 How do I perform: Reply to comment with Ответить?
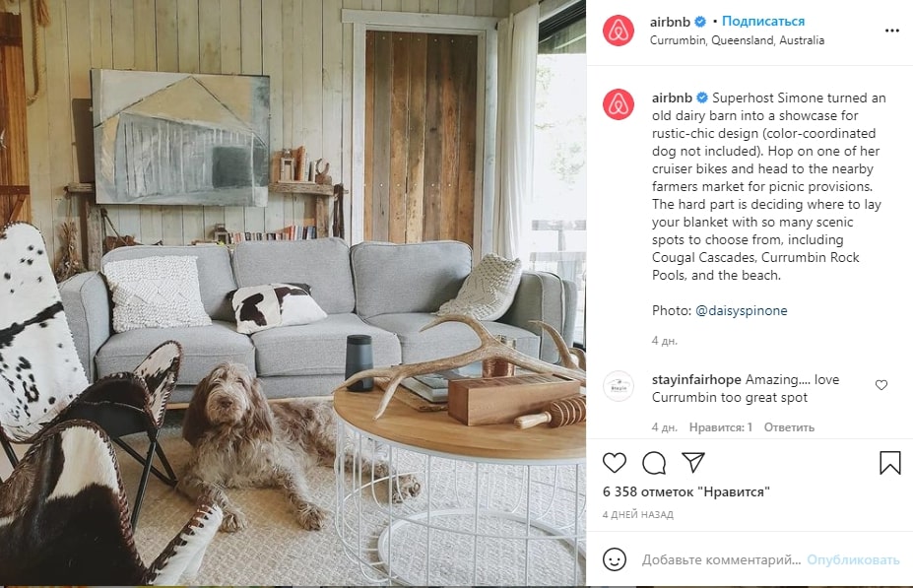tap(789, 427)
